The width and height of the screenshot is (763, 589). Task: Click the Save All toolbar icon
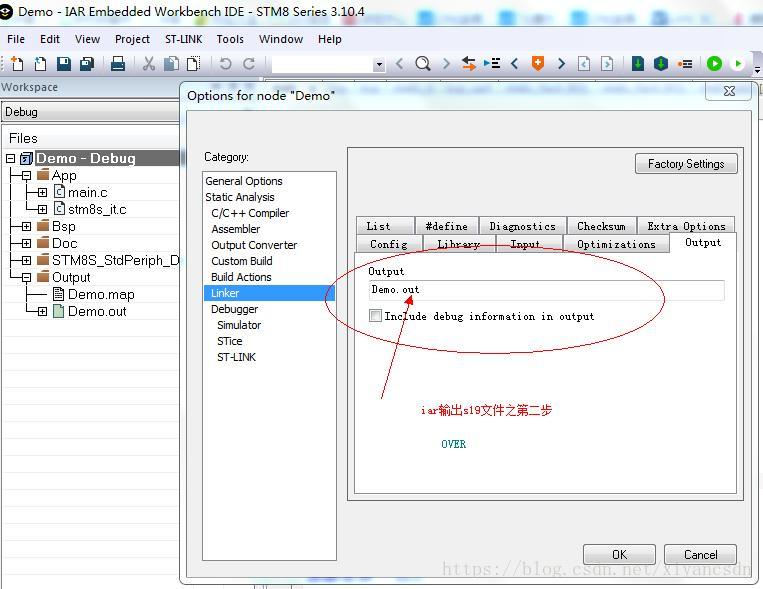(87, 64)
